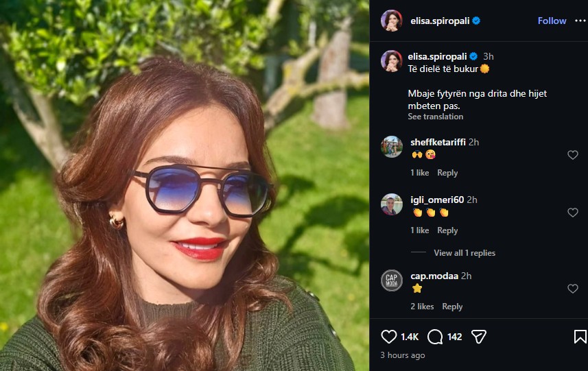Open sheffketariffi's profile avatar
The image size is (588, 371).
(x=392, y=147)
